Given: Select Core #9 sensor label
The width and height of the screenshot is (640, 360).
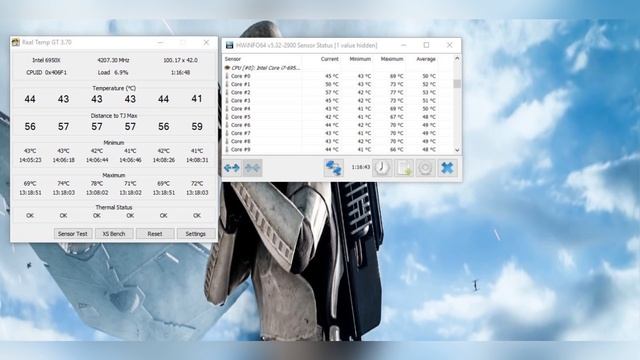Looking at the screenshot, I should [240, 149].
